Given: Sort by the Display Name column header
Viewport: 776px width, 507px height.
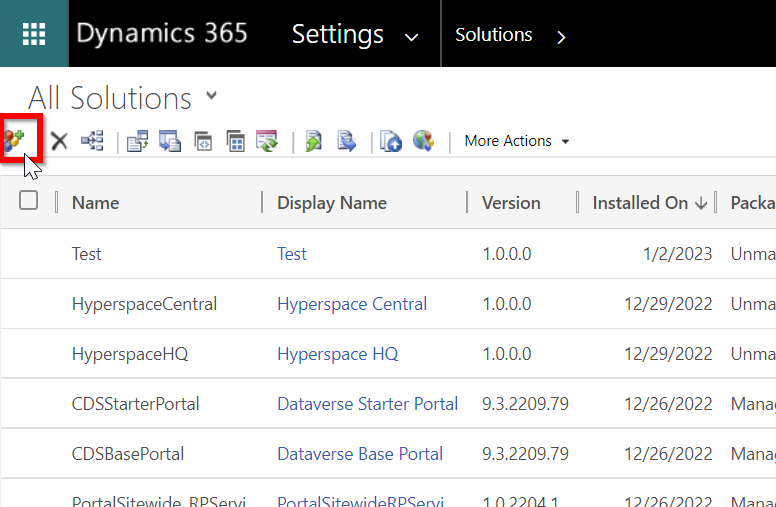Looking at the screenshot, I should (332, 203).
